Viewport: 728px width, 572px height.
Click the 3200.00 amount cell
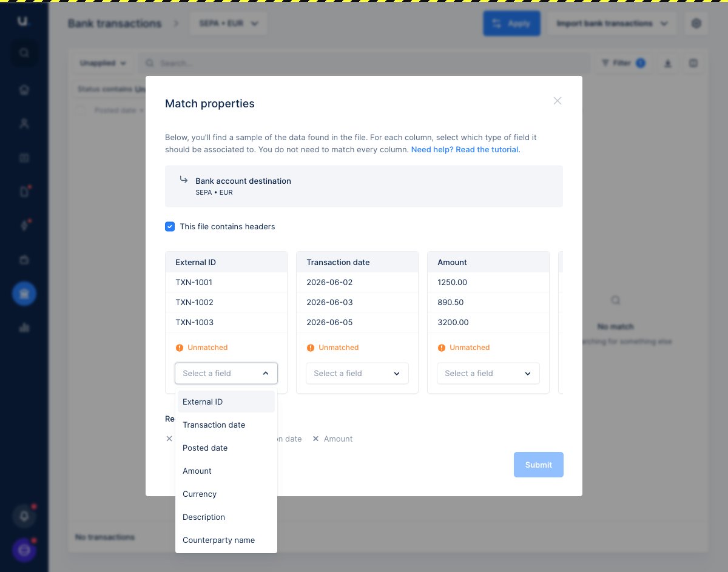(x=488, y=322)
